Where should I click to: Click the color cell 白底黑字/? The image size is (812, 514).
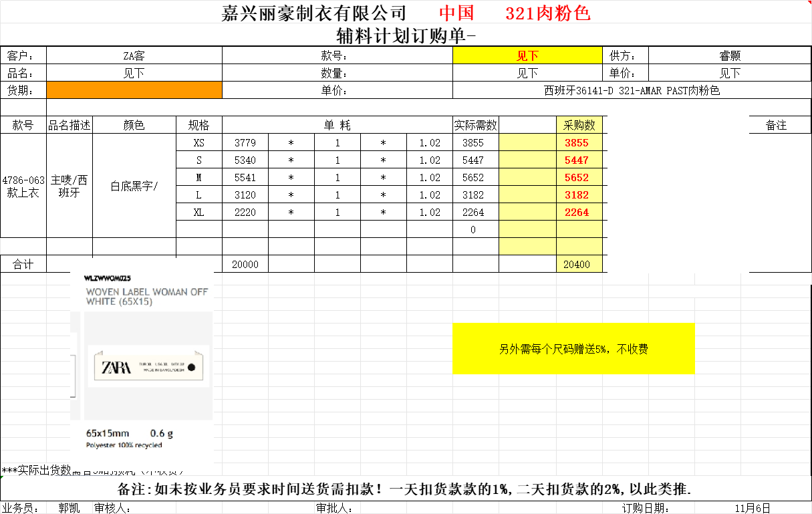click(x=134, y=186)
